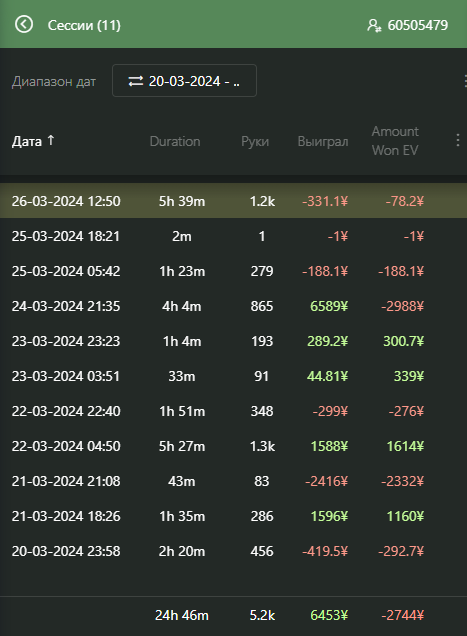Select the 23-03-2024 03:51 session row
Screen dimensions: 467x636
233,376
